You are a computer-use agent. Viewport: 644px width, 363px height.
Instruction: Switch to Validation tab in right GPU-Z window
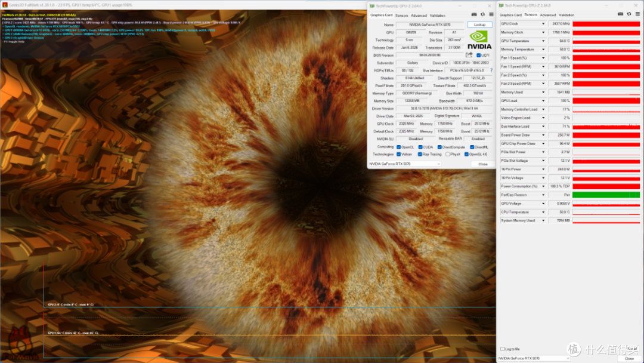pos(566,15)
